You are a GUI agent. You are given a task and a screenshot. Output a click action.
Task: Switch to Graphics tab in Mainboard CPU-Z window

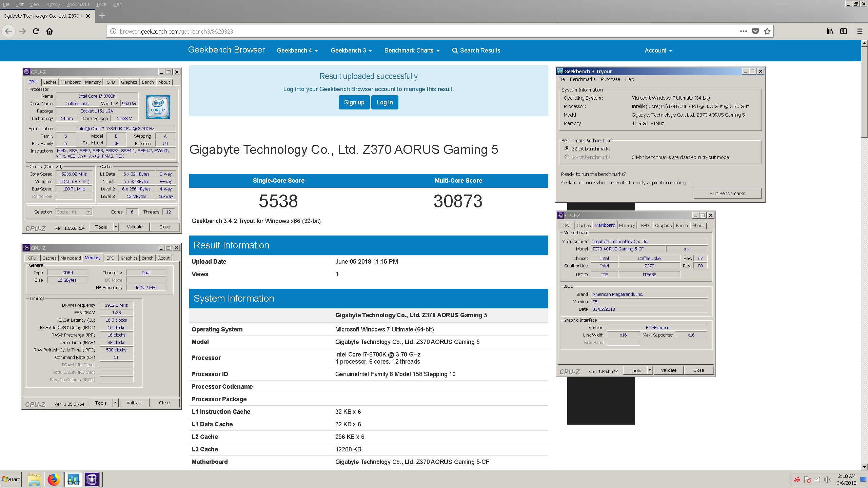tap(663, 225)
